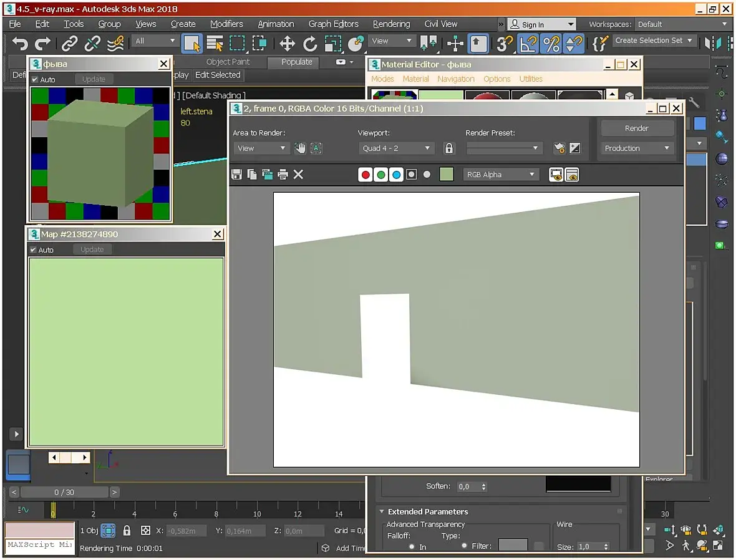
Task: Open the Viewport Quad 4 - 2 dropdown
Action: click(x=396, y=148)
